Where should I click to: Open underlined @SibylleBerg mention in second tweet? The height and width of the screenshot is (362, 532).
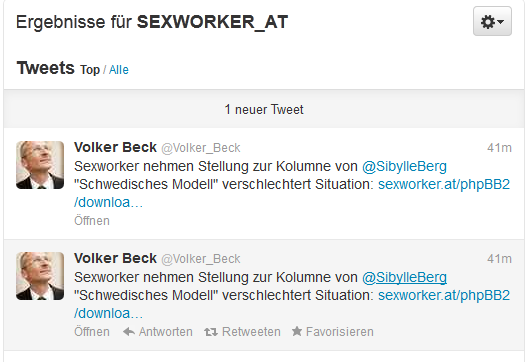(404, 278)
